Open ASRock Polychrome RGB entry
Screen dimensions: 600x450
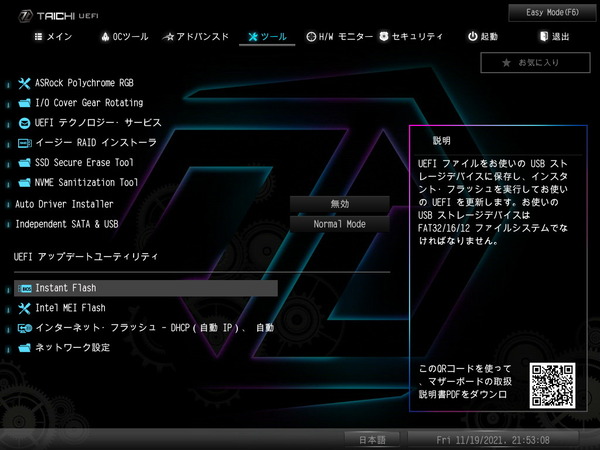tap(84, 83)
